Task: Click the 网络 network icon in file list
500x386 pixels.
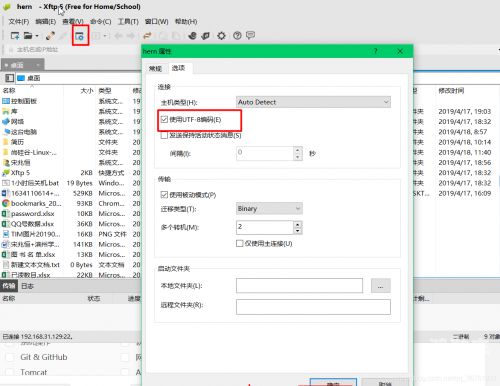Action: (x=6, y=121)
